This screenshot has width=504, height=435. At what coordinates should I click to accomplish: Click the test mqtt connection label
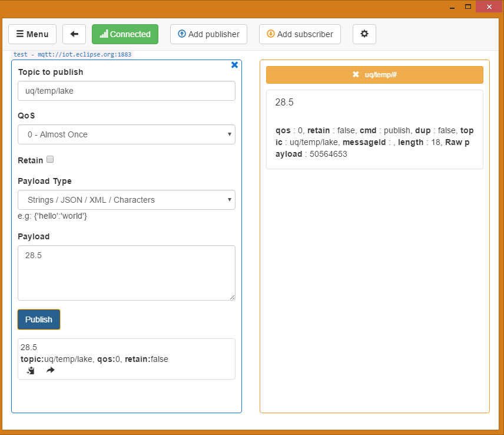[x=73, y=54]
